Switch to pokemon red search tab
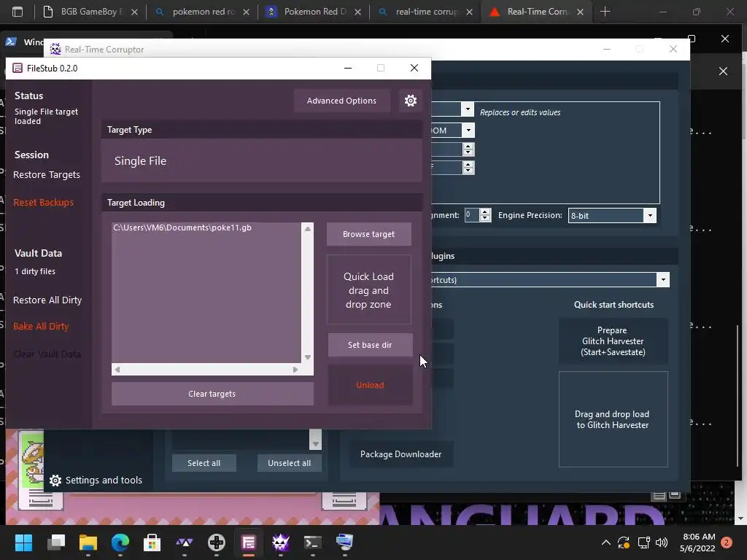Image resolution: width=747 pixels, height=560 pixels. click(x=204, y=12)
